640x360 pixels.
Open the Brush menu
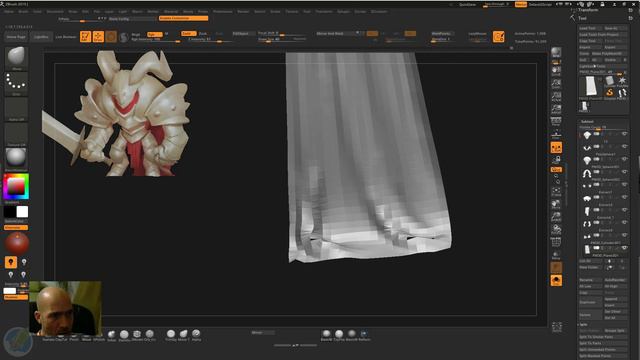(23, 12)
